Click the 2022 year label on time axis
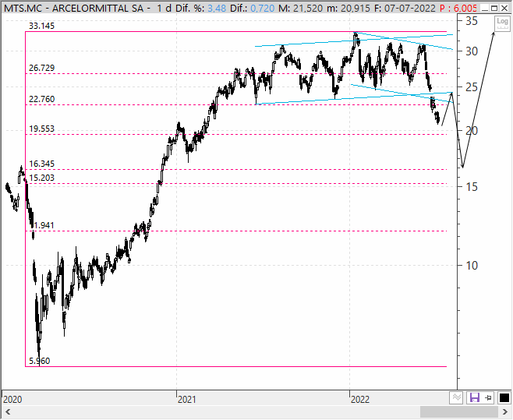This screenshot has width=513, height=420. pos(360,400)
